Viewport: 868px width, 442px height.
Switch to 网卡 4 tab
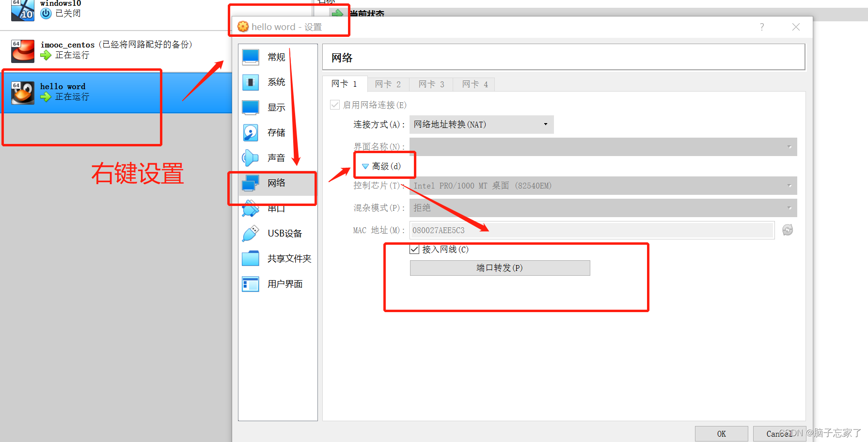475,84
